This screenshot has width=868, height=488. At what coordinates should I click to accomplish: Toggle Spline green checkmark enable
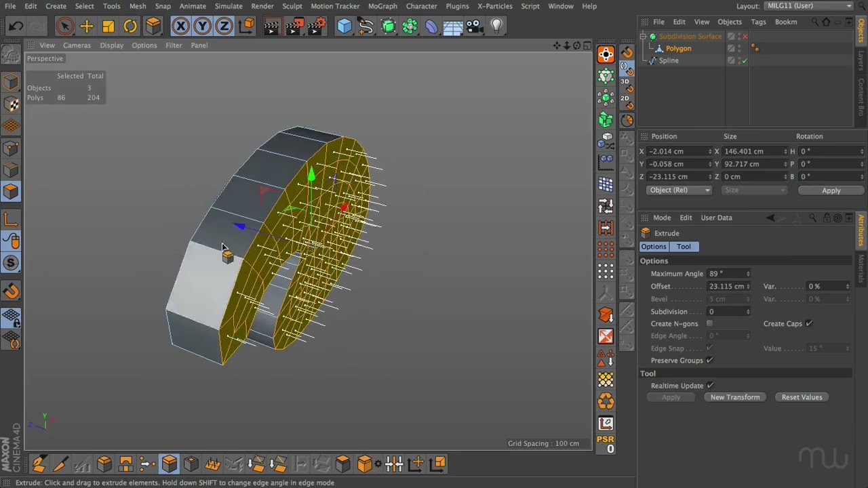pos(745,61)
